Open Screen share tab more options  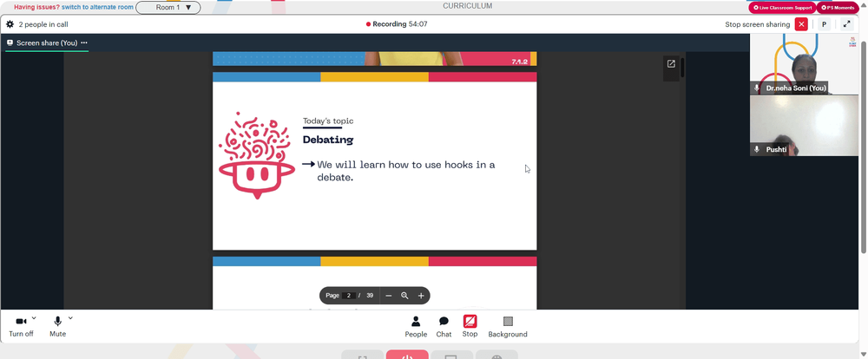(84, 42)
